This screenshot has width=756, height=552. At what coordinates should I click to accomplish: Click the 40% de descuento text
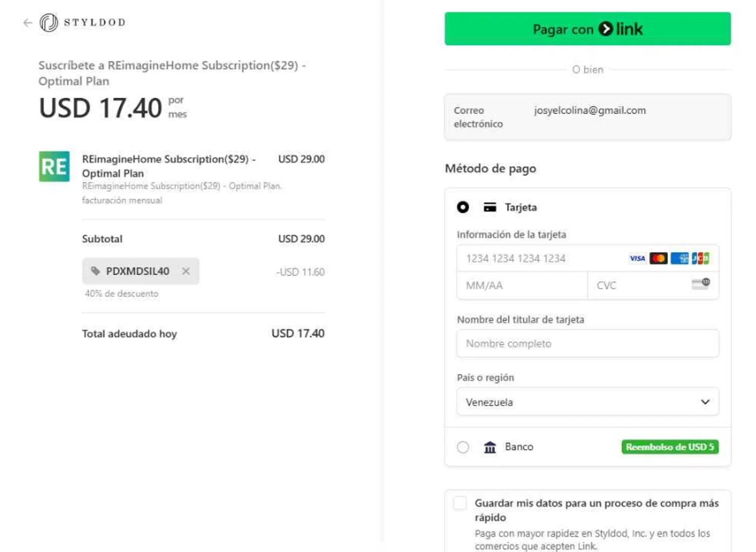(x=121, y=294)
